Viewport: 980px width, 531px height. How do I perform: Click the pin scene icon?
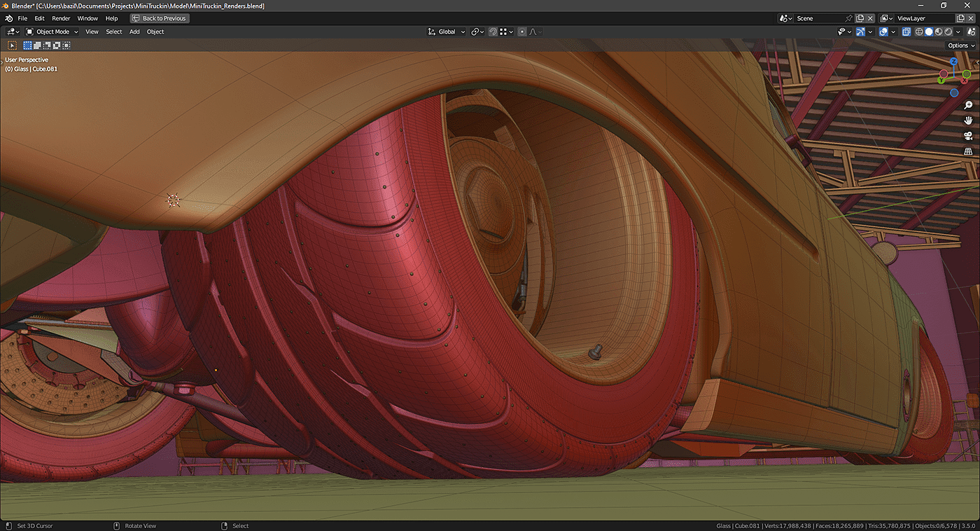pyautogui.click(x=849, y=18)
